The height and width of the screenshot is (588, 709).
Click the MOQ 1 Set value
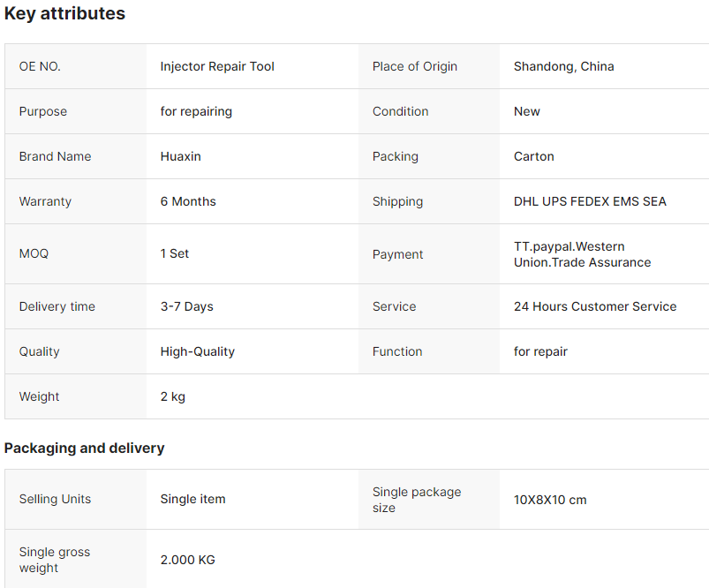pos(175,253)
